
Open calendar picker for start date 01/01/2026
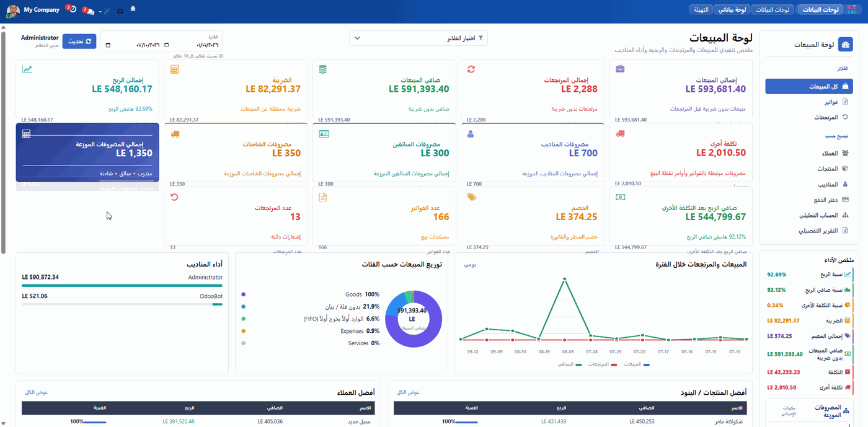pyautogui.click(x=167, y=45)
